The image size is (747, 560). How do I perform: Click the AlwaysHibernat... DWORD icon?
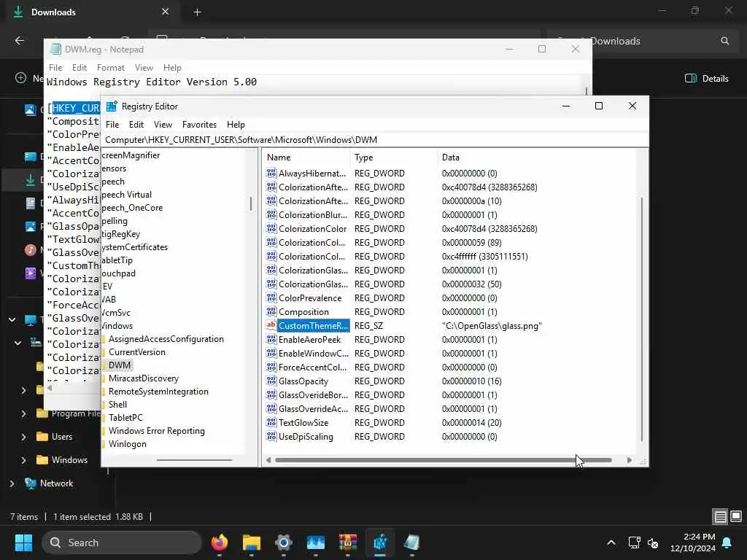[x=271, y=173]
